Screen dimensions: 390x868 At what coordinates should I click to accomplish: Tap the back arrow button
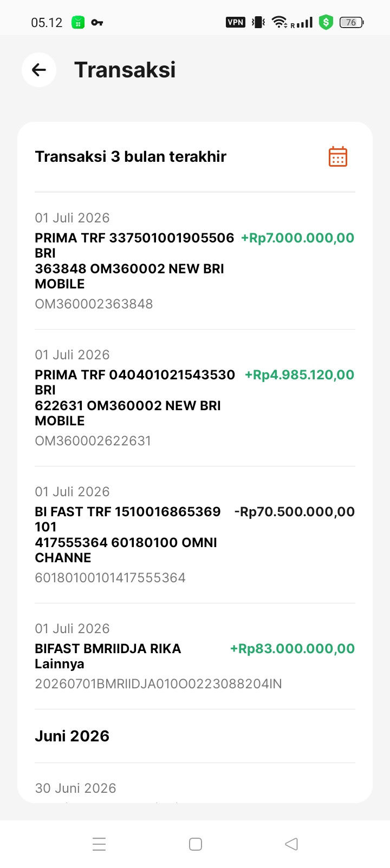[39, 70]
